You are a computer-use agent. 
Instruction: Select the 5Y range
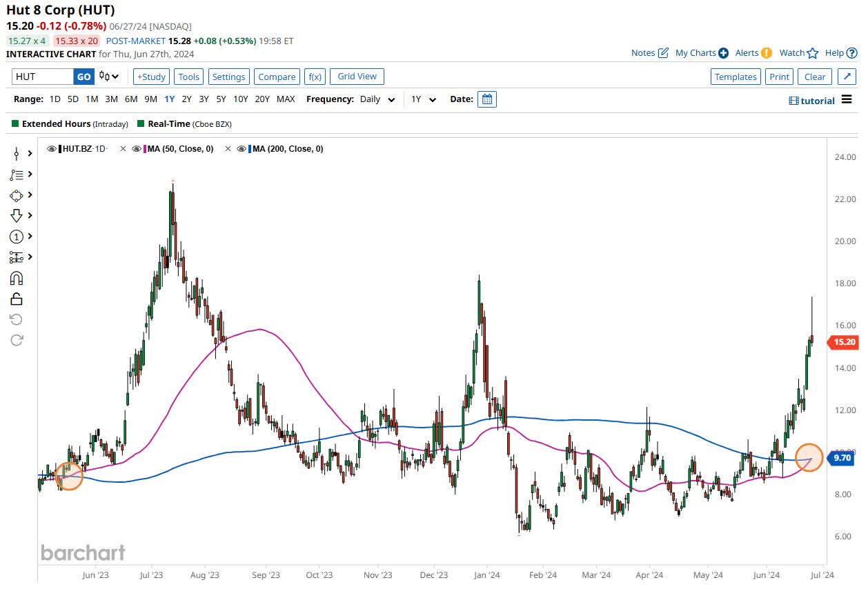pyautogui.click(x=221, y=99)
